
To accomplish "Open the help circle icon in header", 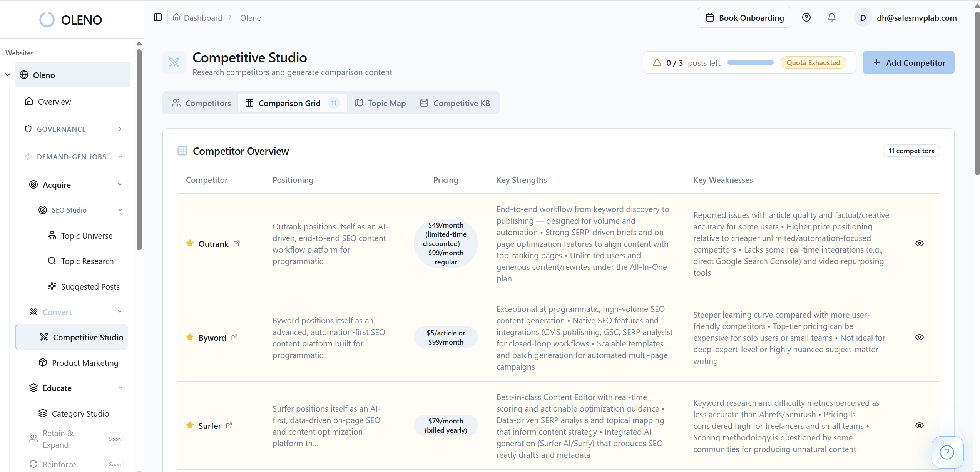I will point(806,17).
